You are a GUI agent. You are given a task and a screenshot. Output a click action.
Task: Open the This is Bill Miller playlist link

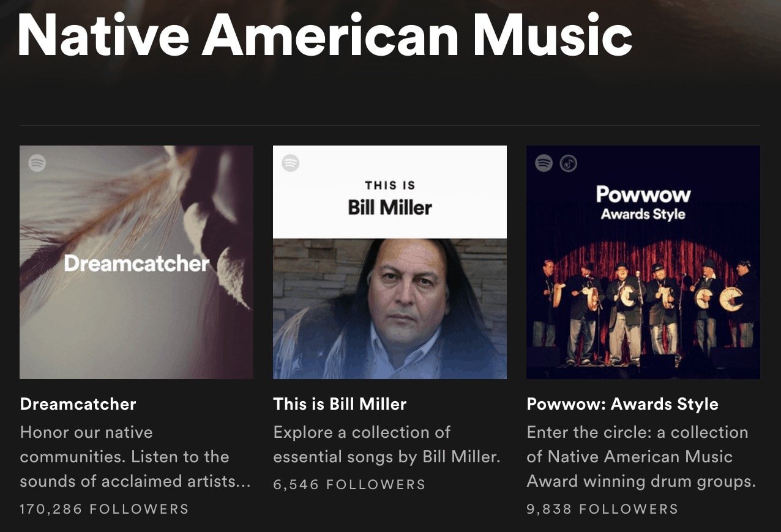341,404
